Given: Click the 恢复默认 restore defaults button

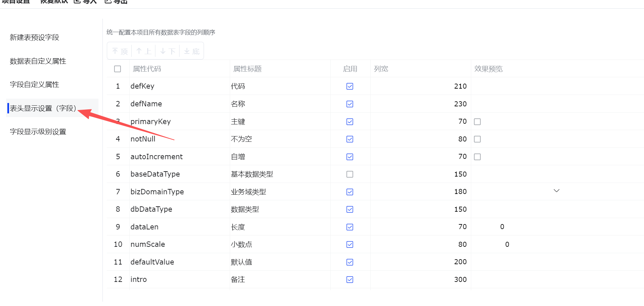Looking at the screenshot, I should 54,2.
